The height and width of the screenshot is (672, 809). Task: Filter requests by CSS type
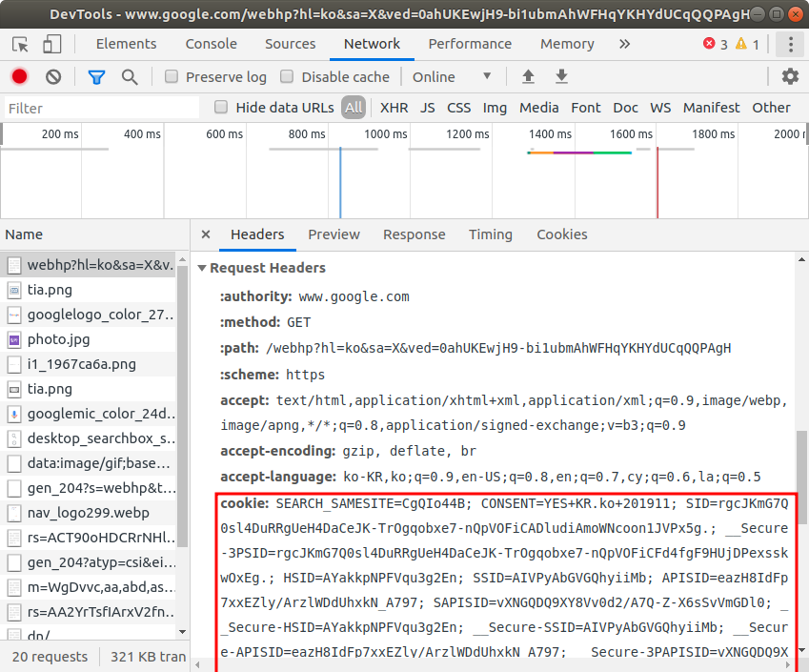(458, 108)
